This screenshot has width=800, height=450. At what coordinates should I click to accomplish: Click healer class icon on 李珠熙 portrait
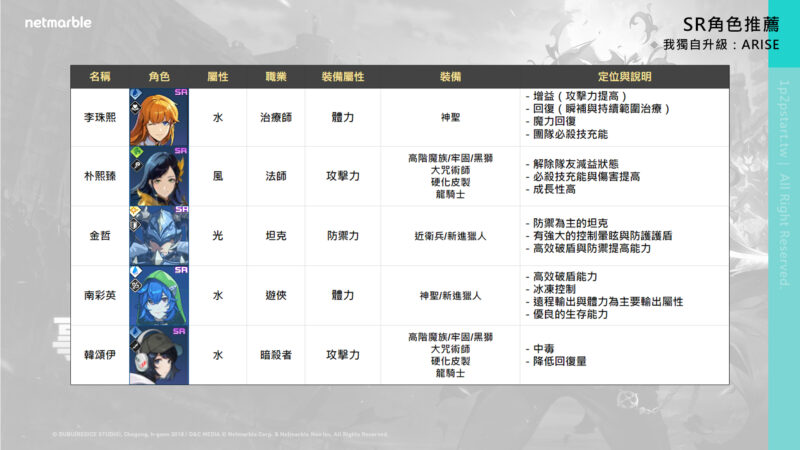click(x=135, y=107)
